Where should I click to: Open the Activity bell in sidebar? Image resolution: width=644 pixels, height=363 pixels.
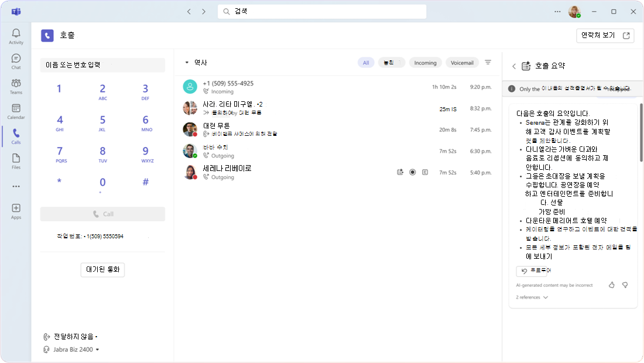click(16, 36)
